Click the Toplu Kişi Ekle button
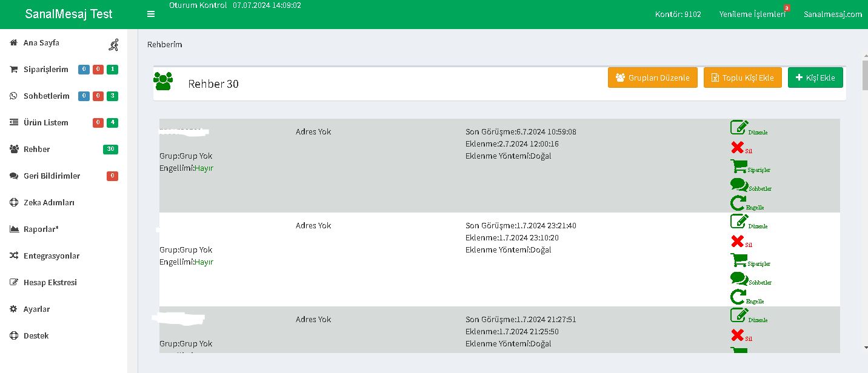 [743, 78]
